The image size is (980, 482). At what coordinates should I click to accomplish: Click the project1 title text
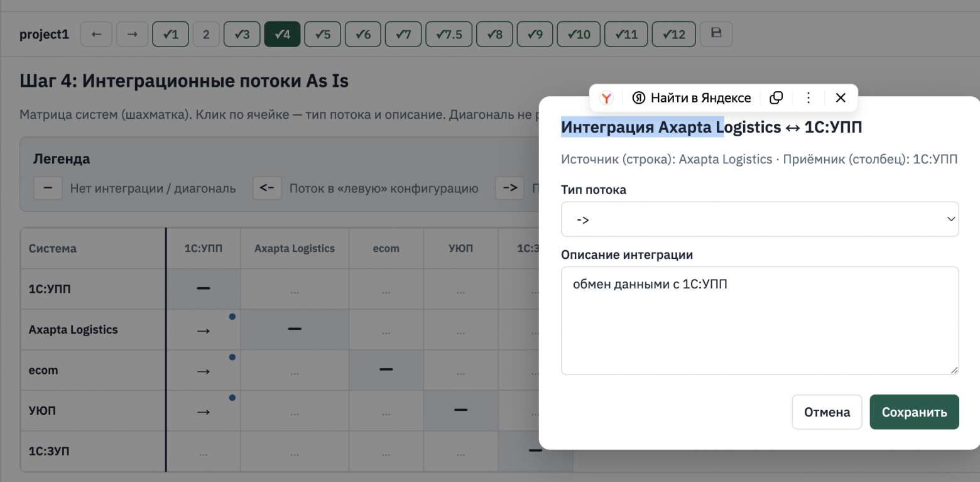click(x=44, y=35)
